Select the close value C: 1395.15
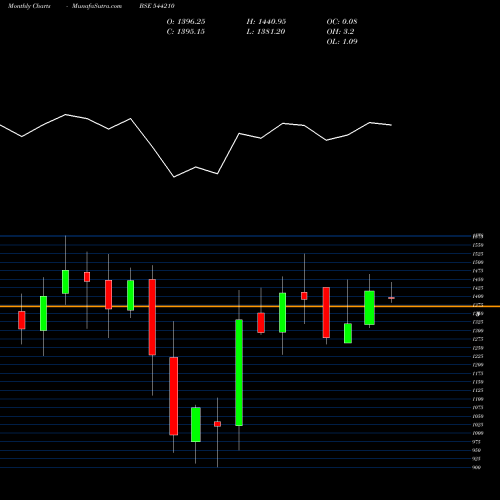 point(185,32)
